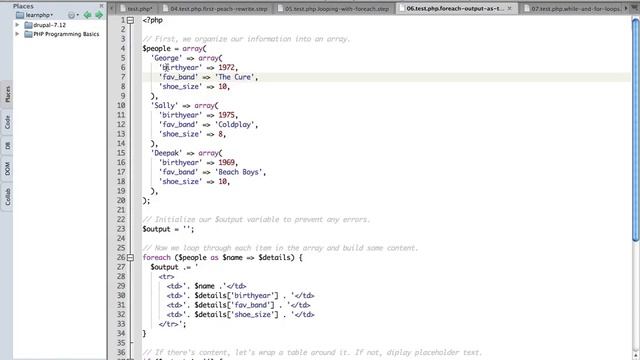640x360 pixels.
Task: Click the 'foreach' keyword on line 26
Action: (156, 258)
